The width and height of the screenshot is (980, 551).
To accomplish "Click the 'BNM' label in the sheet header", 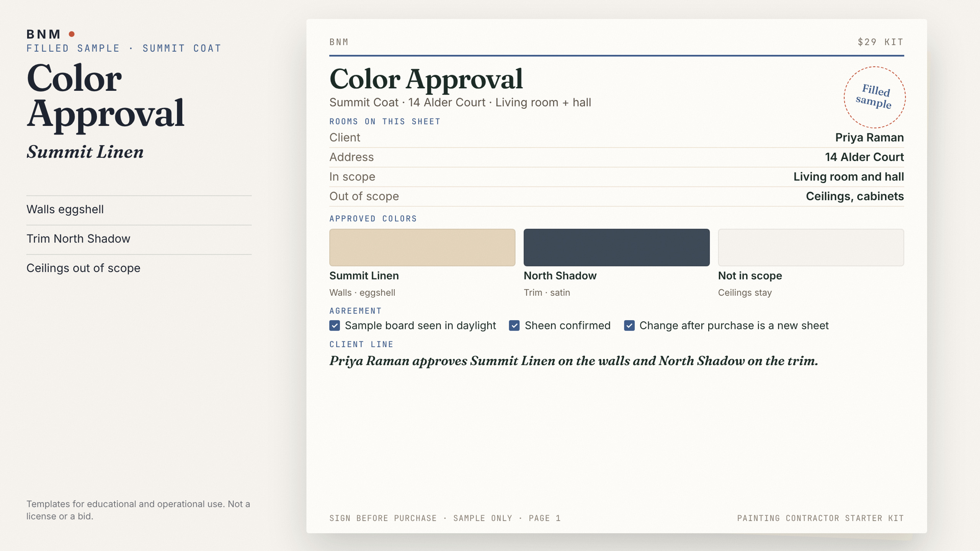I will [x=339, y=42].
